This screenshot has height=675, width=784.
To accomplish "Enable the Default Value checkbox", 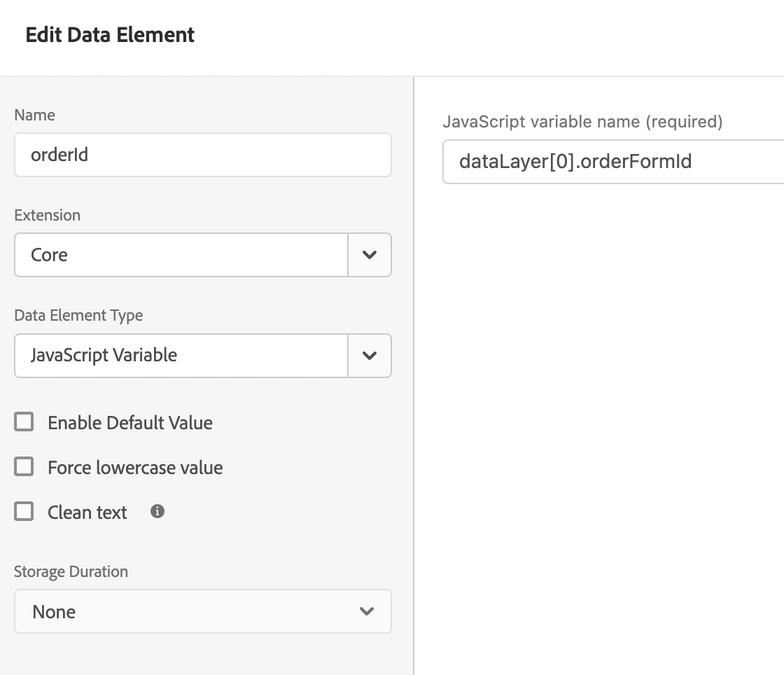I will pos(24,422).
